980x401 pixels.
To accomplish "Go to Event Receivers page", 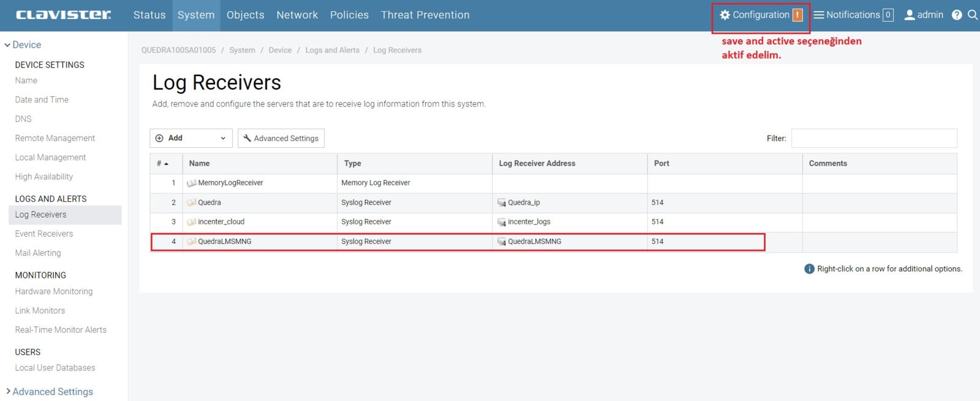I will point(44,234).
